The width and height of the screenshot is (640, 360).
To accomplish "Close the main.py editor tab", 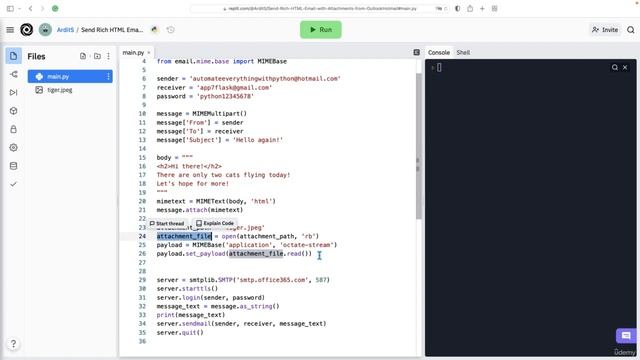I will tap(149, 53).
